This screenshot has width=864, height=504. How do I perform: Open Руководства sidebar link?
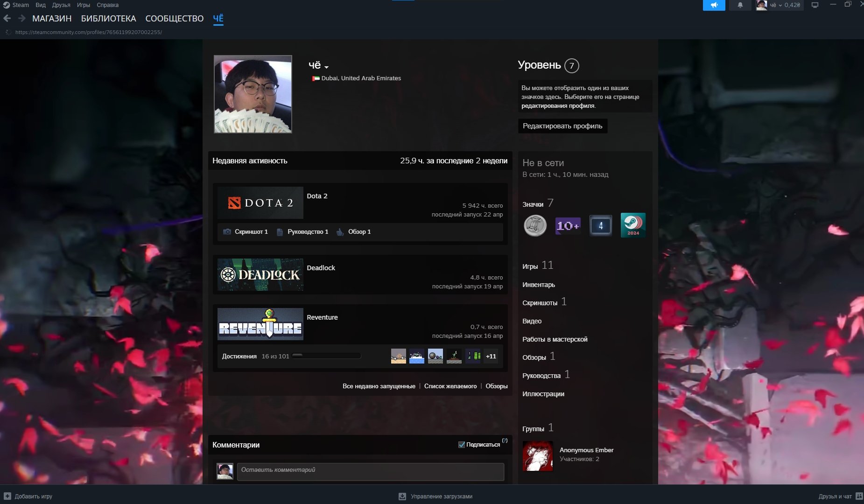(x=546, y=375)
